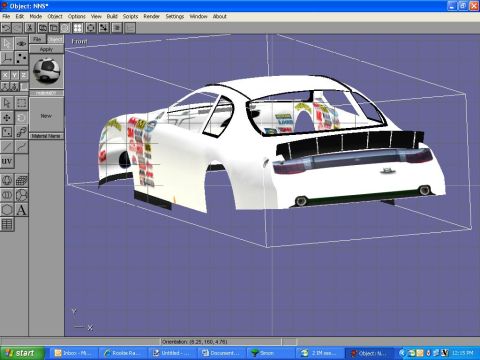Choose the Drag-select rectangle tool
This screenshot has height=360, width=480.
21,103
